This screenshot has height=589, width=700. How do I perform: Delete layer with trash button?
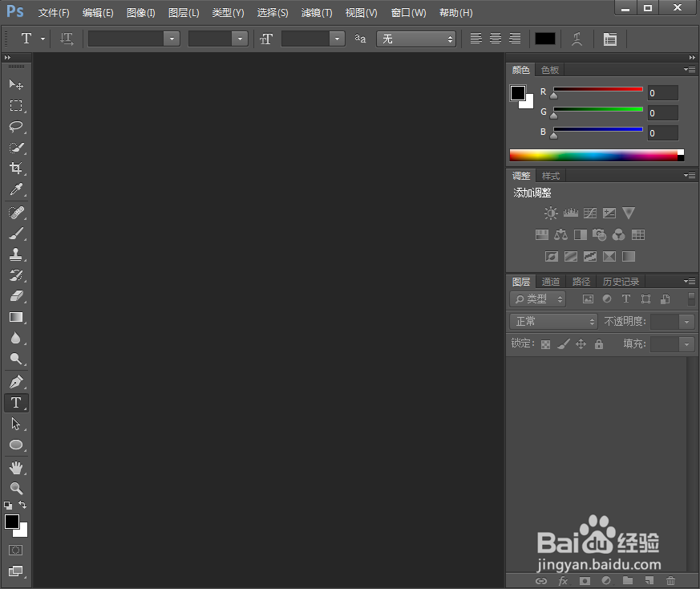point(670,580)
